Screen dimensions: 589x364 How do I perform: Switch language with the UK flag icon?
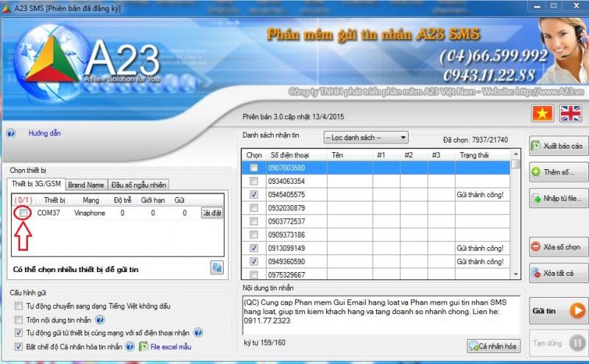[571, 113]
